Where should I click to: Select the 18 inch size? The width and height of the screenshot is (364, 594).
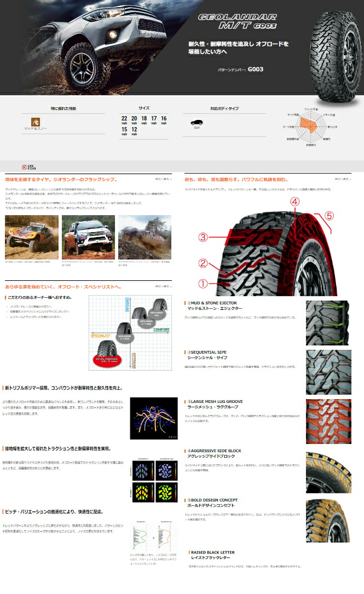[x=144, y=120]
